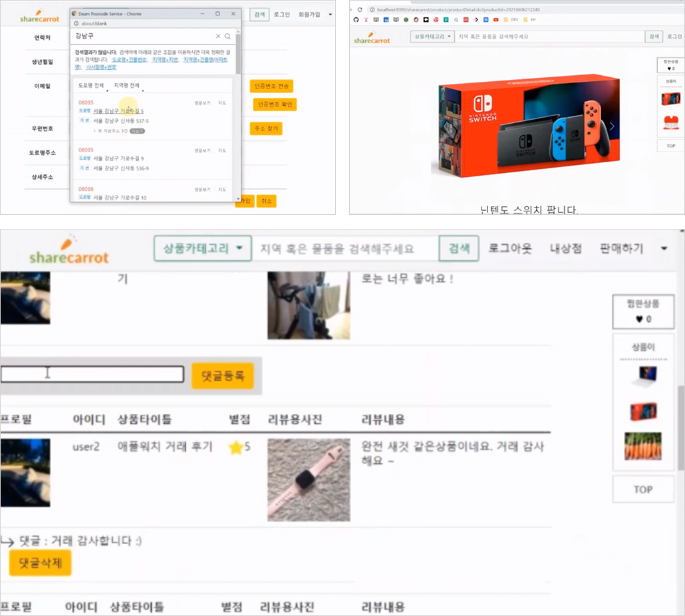The height and width of the screenshot is (616, 685).
Task: Show the next Nintendo Switch image via the arrow
Action: click(x=612, y=126)
